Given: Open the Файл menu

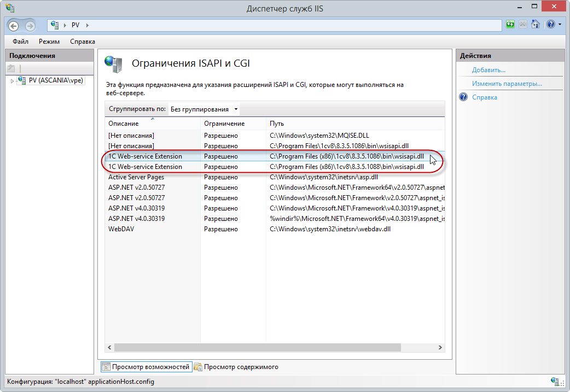Looking at the screenshot, I should click(20, 42).
